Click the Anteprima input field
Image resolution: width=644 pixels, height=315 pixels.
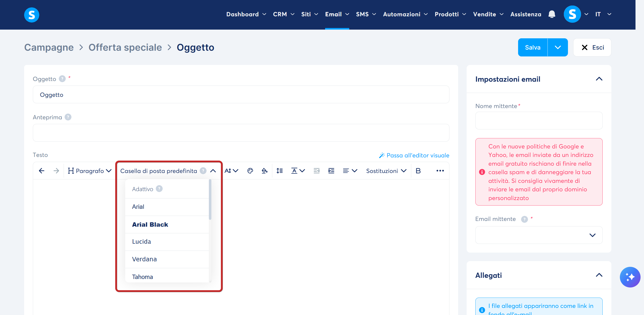(x=241, y=133)
